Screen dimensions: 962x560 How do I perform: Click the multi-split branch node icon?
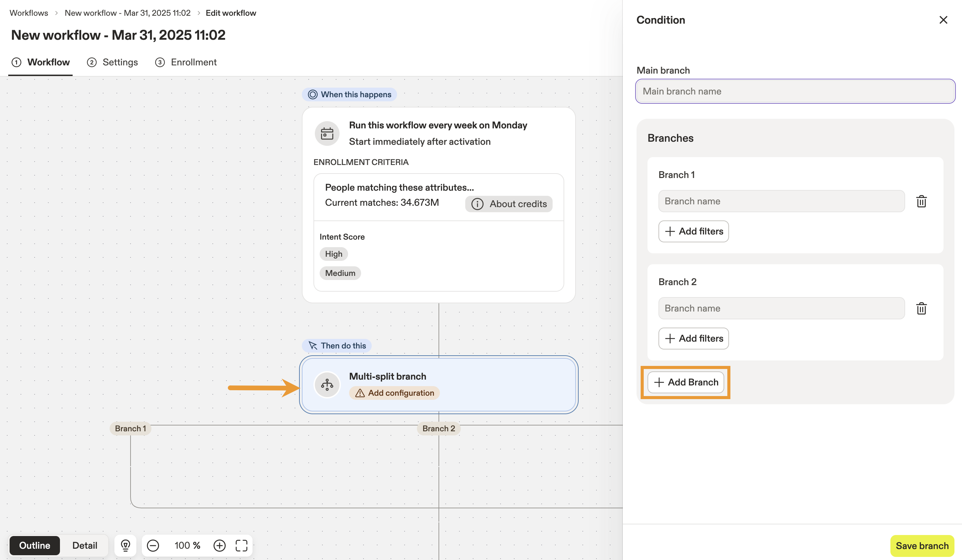(x=327, y=384)
